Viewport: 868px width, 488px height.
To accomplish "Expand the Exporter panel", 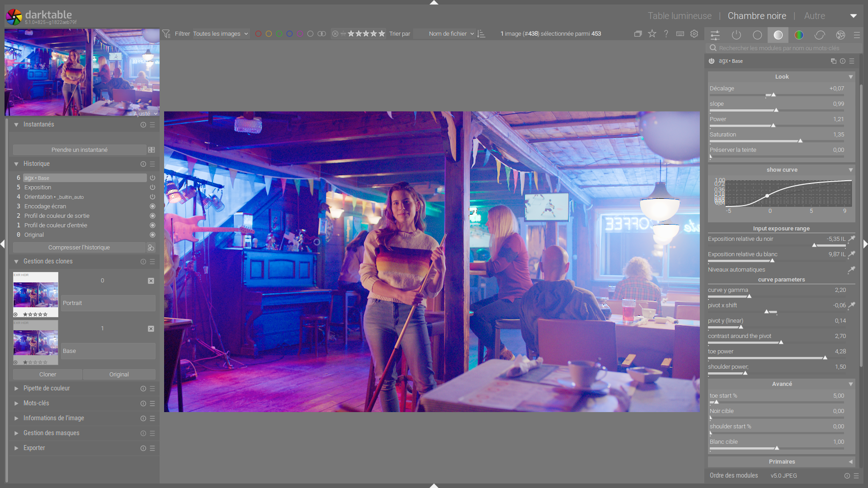I will (34, 448).
